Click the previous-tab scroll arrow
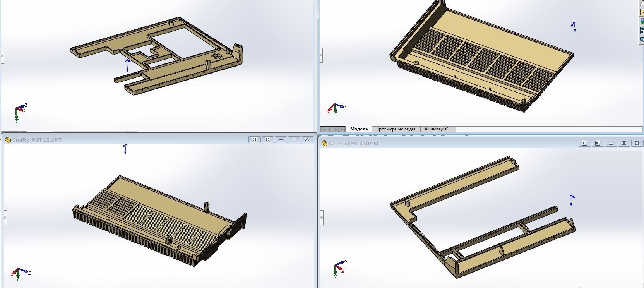 (x=330, y=129)
